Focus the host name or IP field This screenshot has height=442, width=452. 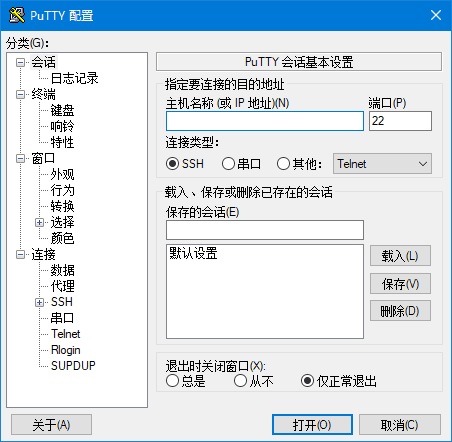point(265,121)
